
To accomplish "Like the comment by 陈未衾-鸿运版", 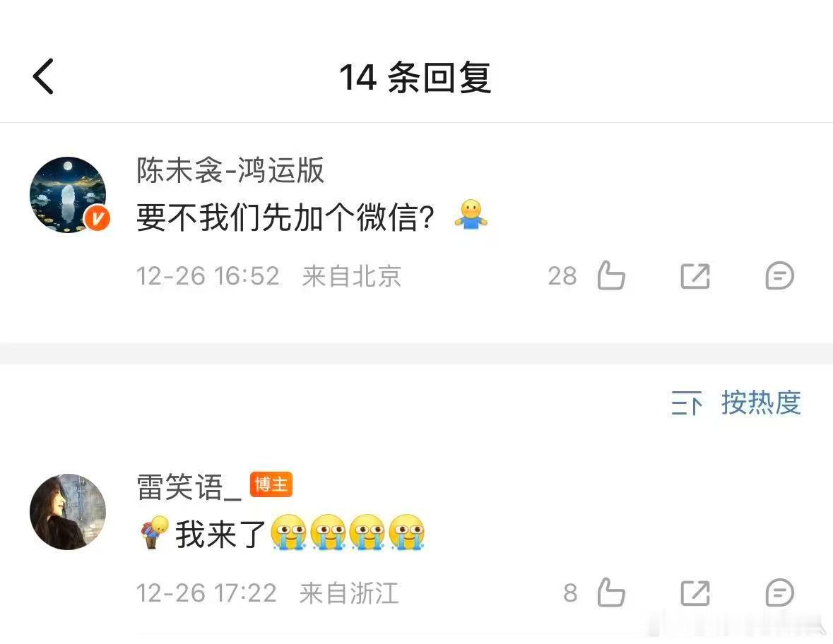I will tap(611, 275).
